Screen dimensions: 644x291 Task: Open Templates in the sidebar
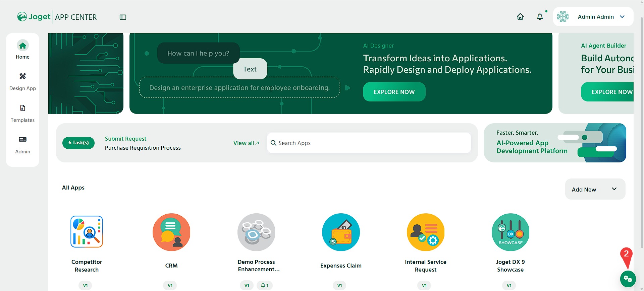coord(22,114)
